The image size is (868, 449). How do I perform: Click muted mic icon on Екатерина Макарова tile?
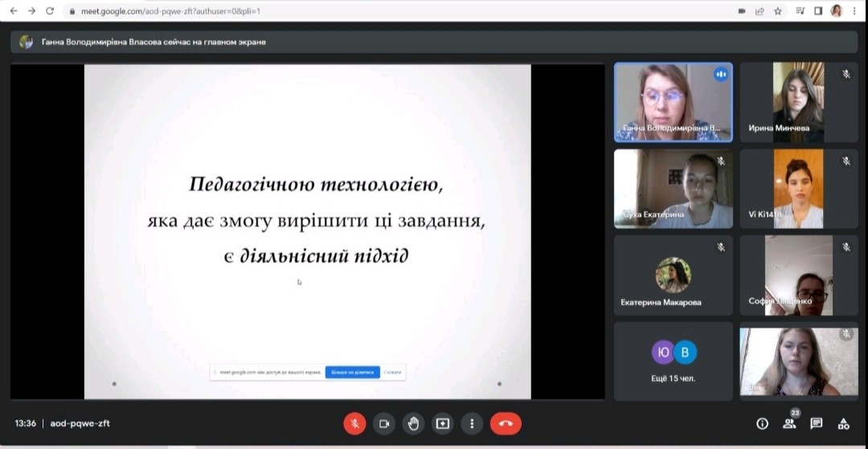721,247
